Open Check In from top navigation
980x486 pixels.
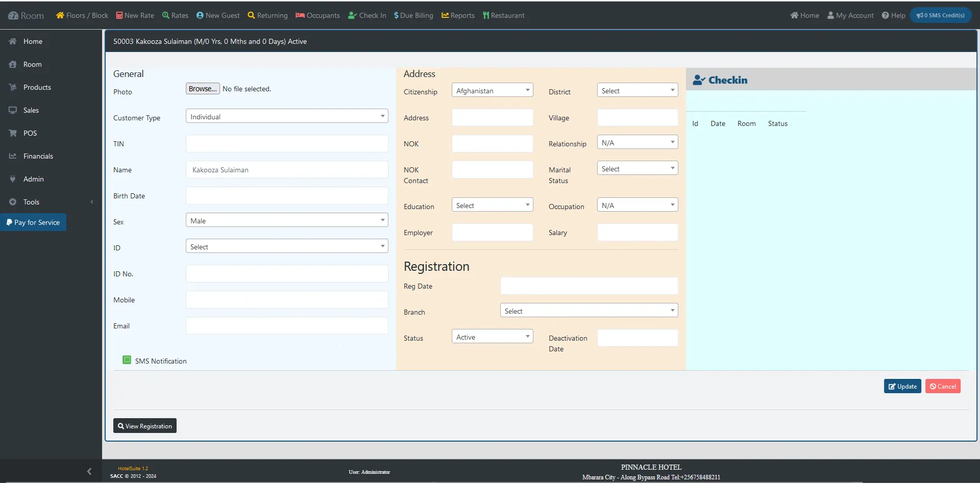tap(367, 15)
